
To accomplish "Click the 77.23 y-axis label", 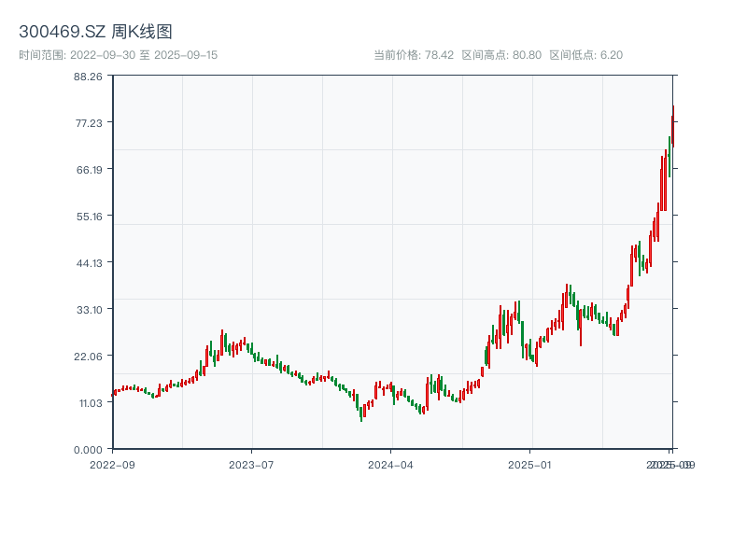I will (x=87, y=123).
